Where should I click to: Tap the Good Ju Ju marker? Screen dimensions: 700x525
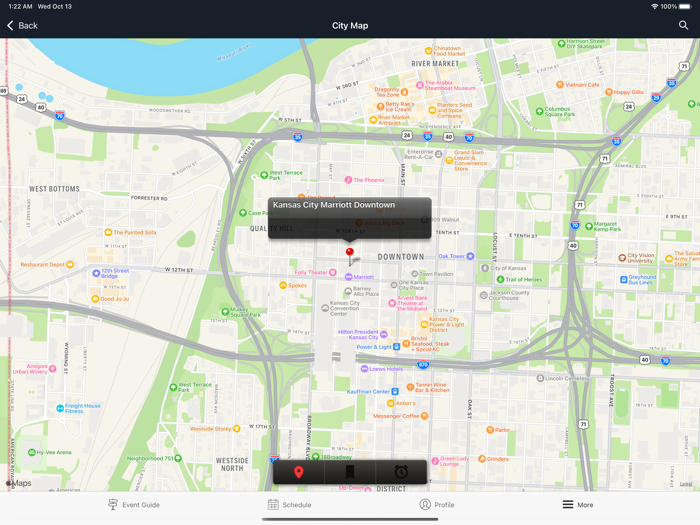[x=95, y=299]
